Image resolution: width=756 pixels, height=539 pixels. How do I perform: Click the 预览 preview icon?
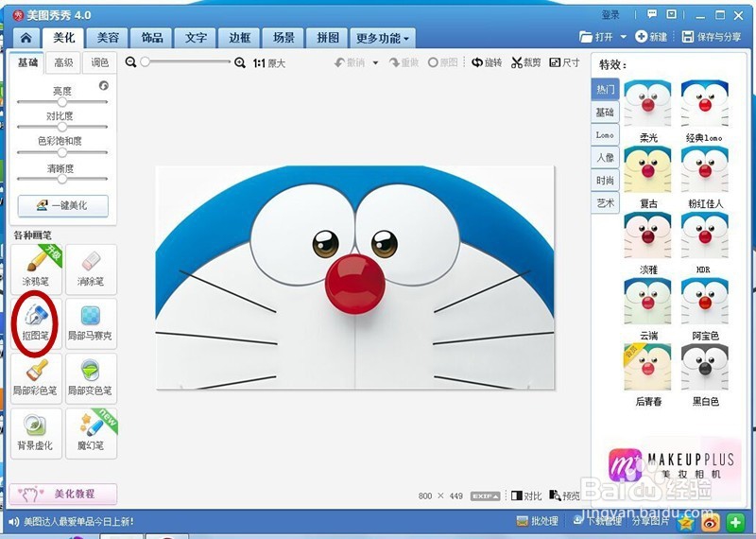(564, 496)
